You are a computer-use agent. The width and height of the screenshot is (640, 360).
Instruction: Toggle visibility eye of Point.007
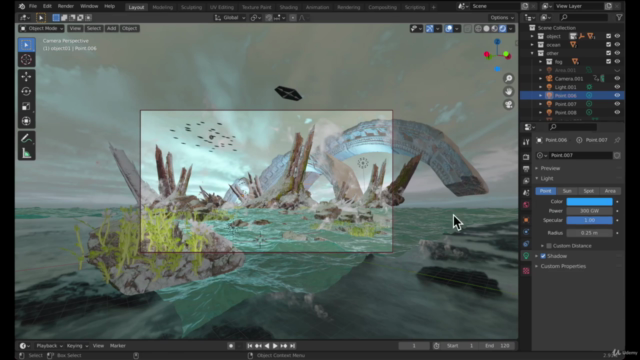pyautogui.click(x=617, y=104)
